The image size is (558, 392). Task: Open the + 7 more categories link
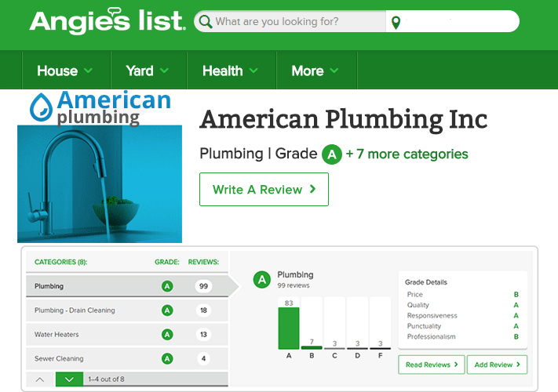pyautogui.click(x=407, y=154)
